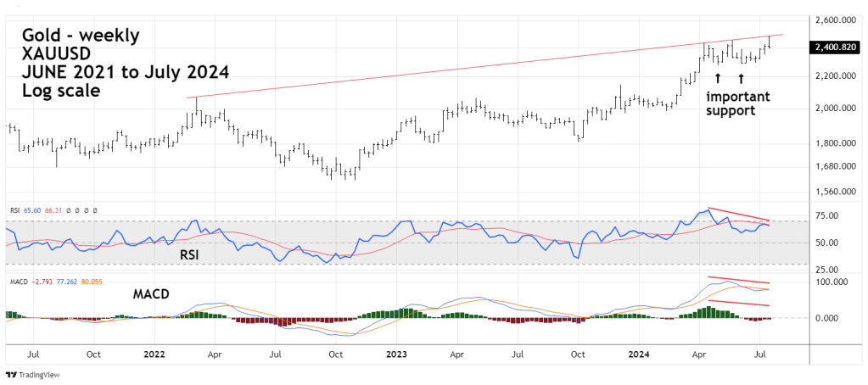Select the "important support" text annotation
This screenshot has width=868, height=385.
(737, 103)
